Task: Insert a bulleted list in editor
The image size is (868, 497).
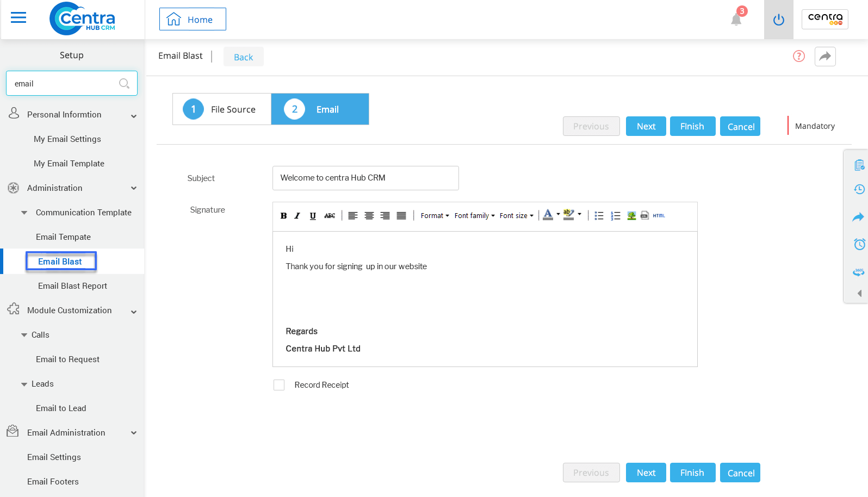Action: coord(599,216)
